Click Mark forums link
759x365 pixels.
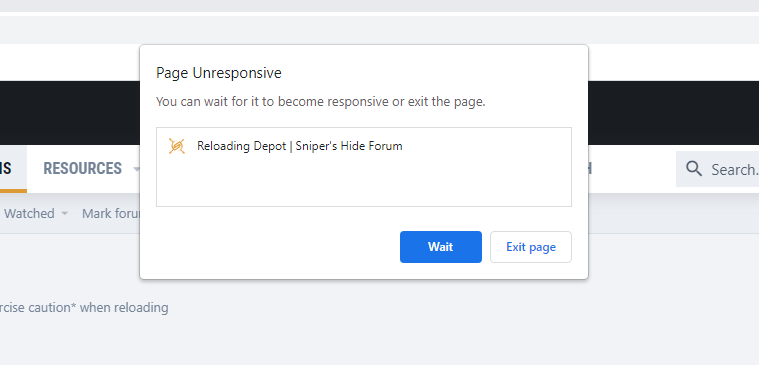111,213
